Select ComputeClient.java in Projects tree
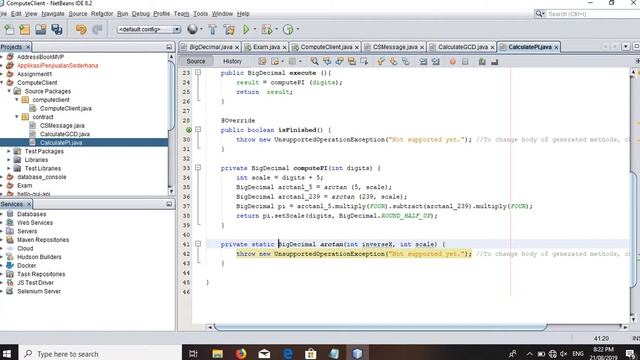 pyautogui.click(x=65, y=108)
